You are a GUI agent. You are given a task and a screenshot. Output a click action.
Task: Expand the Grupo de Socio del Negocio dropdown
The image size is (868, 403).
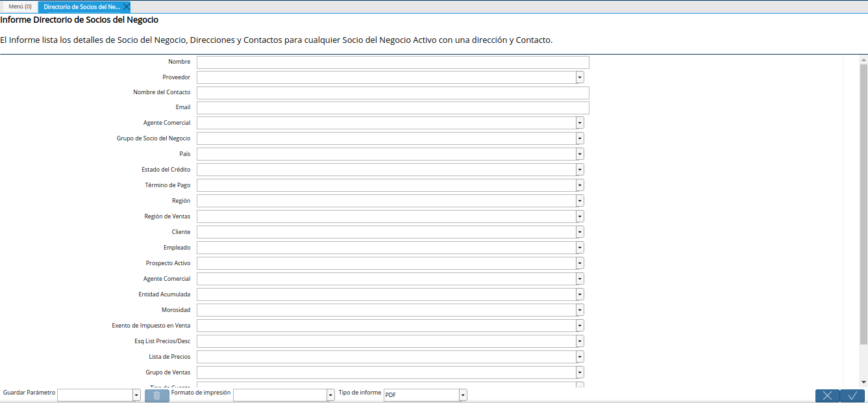click(580, 138)
